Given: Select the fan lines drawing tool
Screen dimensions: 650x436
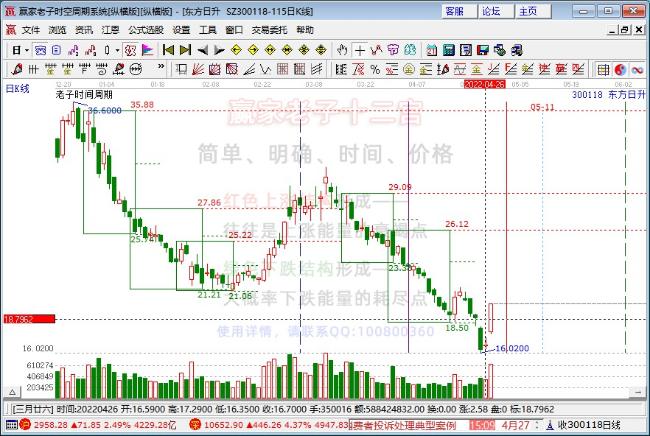Looking at the screenshot, I should click(x=198, y=69).
